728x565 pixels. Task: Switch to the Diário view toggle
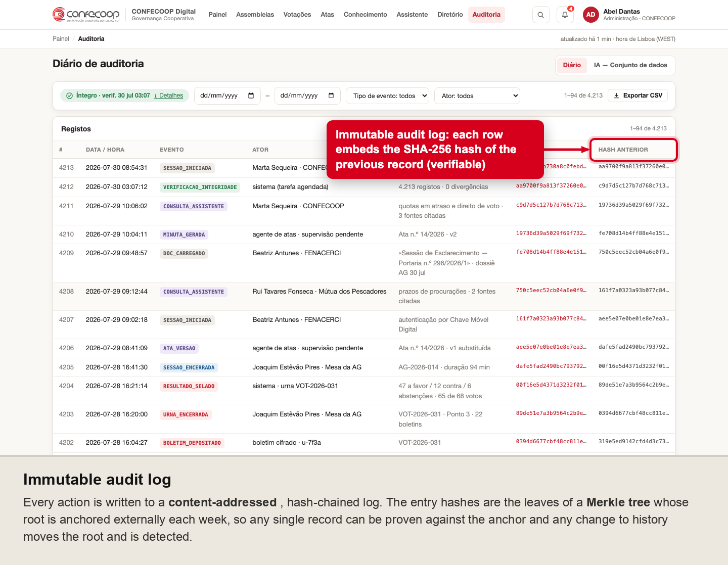tap(572, 65)
